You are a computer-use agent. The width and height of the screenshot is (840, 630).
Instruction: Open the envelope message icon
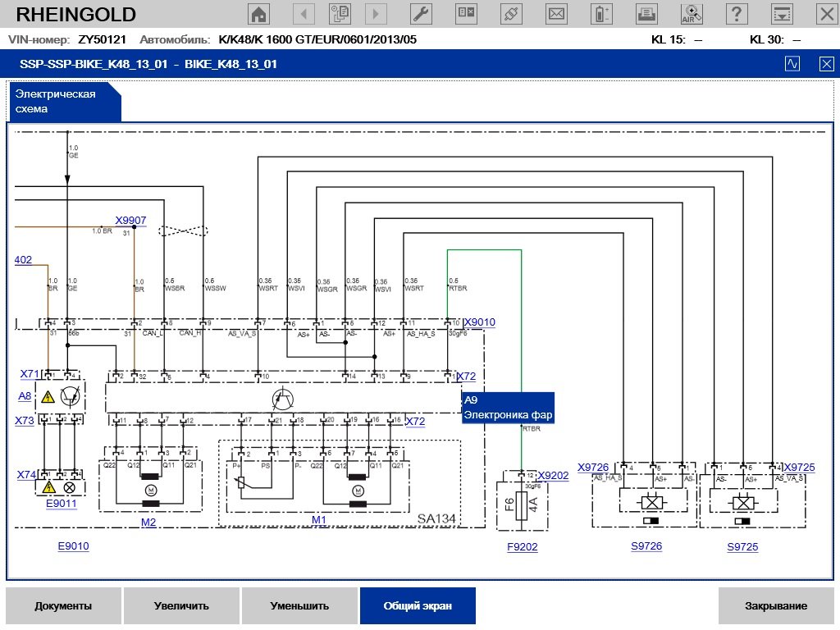[556, 14]
